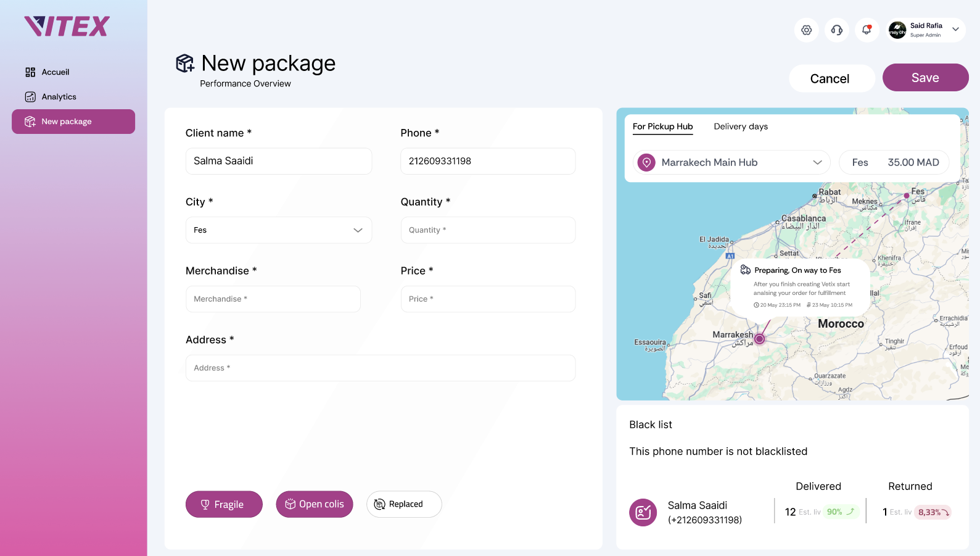Click the '20 May 23:15 PM' timestamp
980x556 pixels.
point(777,305)
